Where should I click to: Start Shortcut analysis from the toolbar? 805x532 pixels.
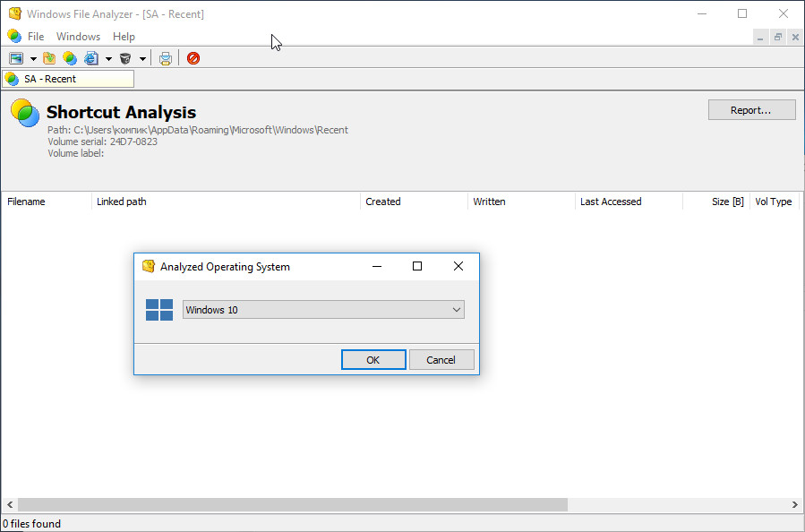(70, 58)
